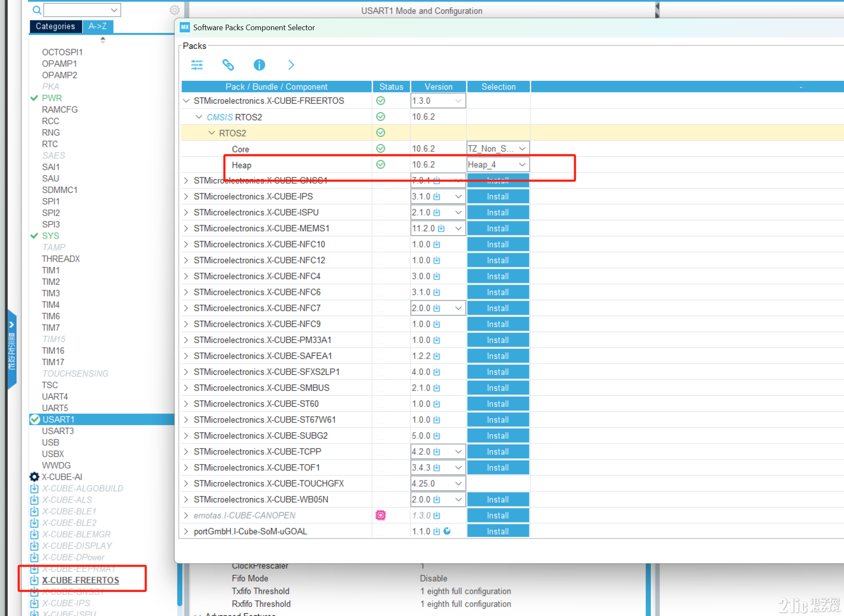
Task: Click the Packs filter sliders icon
Action: (x=197, y=65)
